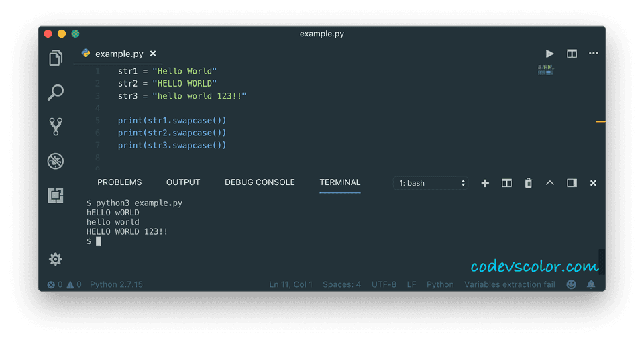The width and height of the screenshot is (644, 342).
Task: Click the str3 "hello world 123!!" line
Action: (x=182, y=96)
